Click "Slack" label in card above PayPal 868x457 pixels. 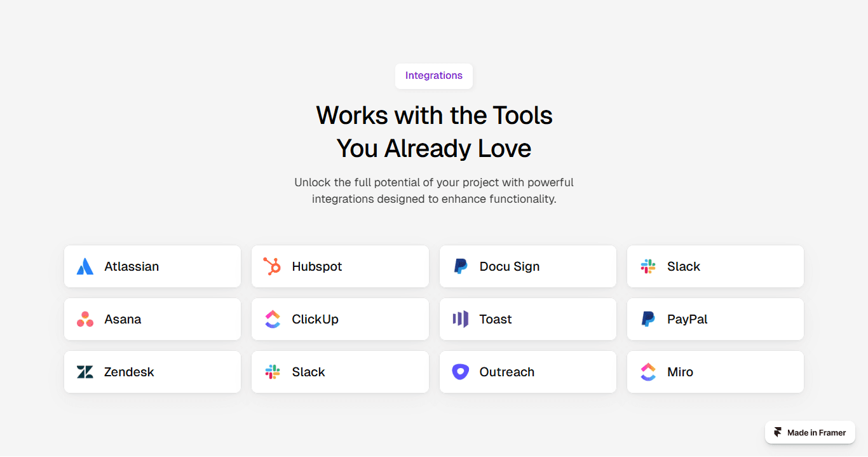(x=684, y=266)
